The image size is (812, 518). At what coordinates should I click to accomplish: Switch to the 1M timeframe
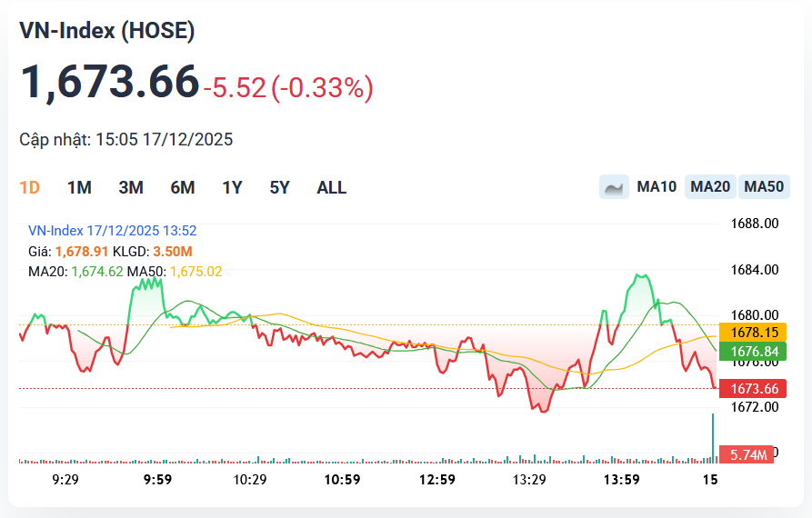79,188
